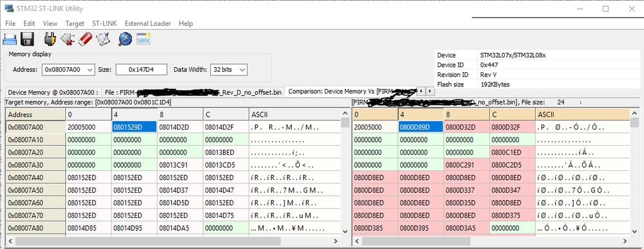
Task: Click cell 08014D37 in row 0x08007A50
Action: pos(180,191)
